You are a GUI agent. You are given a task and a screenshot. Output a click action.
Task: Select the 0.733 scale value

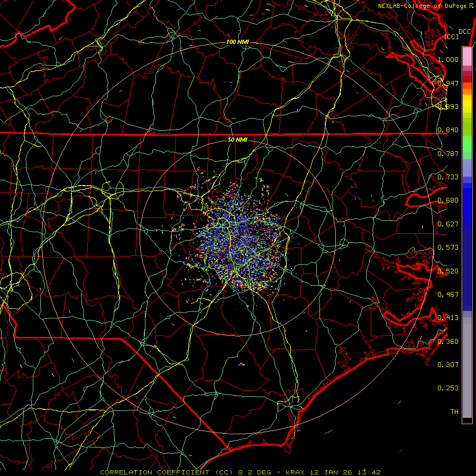pyautogui.click(x=448, y=177)
